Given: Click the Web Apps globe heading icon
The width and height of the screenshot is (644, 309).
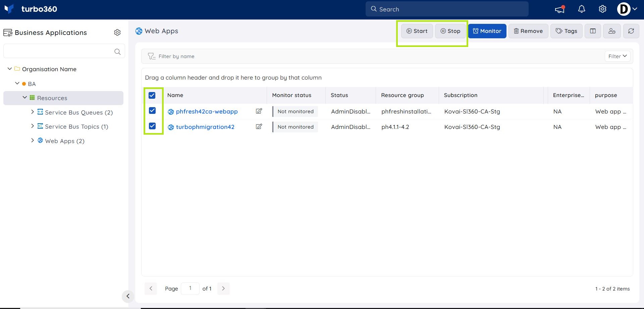Looking at the screenshot, I should click(139, 31).
